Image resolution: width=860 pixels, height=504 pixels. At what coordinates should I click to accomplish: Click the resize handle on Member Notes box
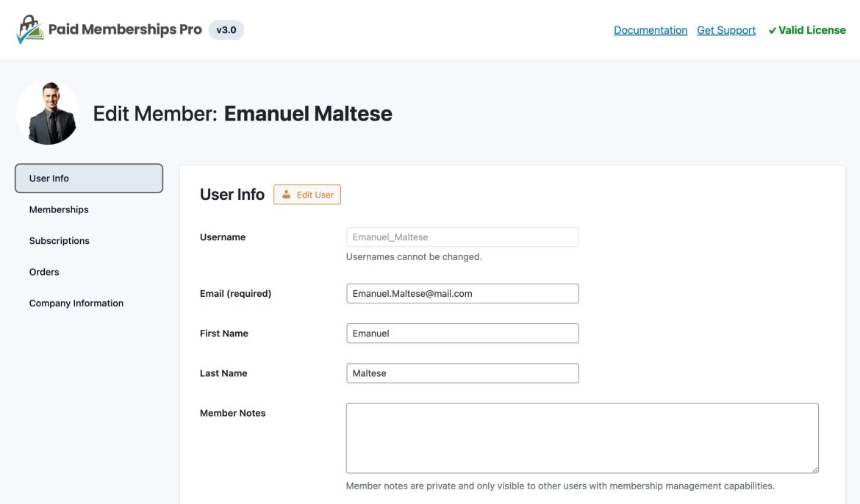[814, 468]
